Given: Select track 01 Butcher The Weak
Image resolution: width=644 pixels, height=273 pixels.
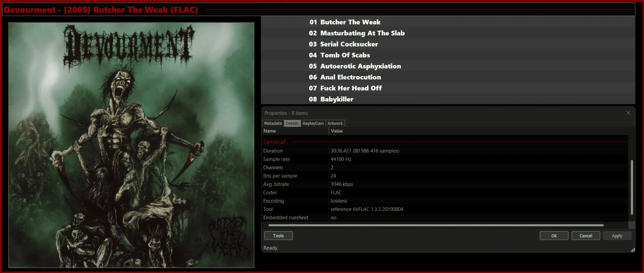Looking at the screenshot, I should 448,22.
